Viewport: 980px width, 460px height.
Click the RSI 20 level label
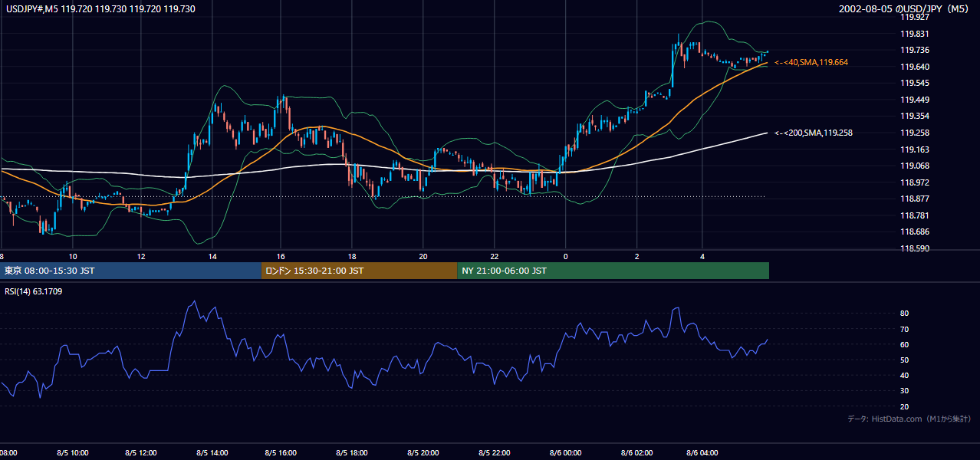coord(905,407)
